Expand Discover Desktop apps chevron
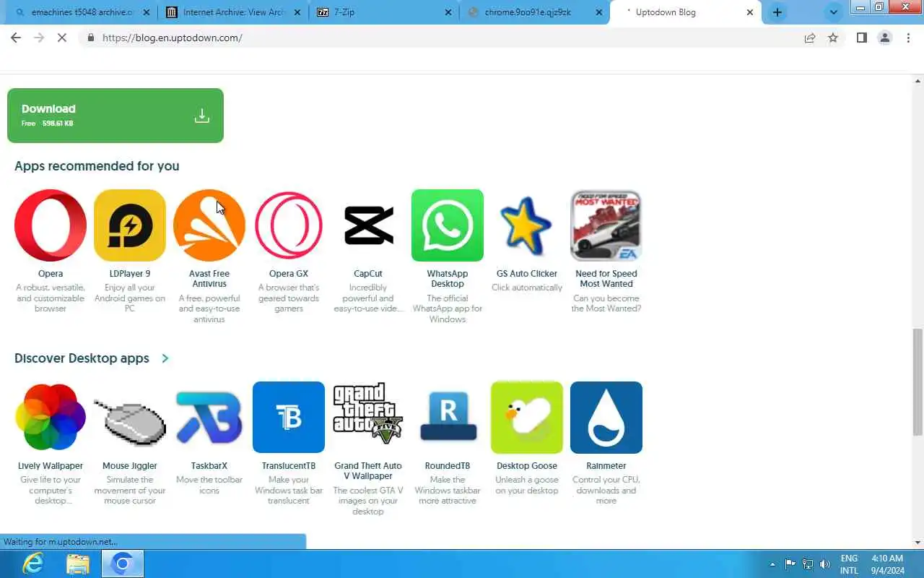Viewport: 924px width, 578px height. (165, 358)
